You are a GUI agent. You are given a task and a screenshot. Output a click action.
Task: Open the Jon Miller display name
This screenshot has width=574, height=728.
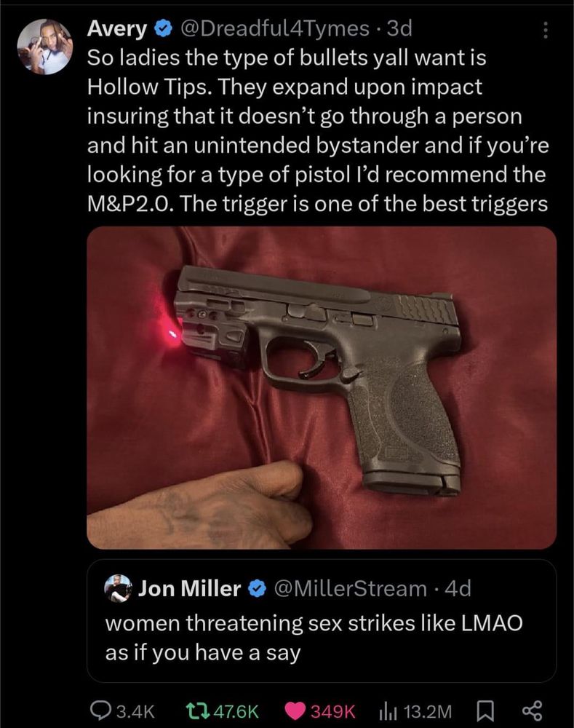point(189,588)
